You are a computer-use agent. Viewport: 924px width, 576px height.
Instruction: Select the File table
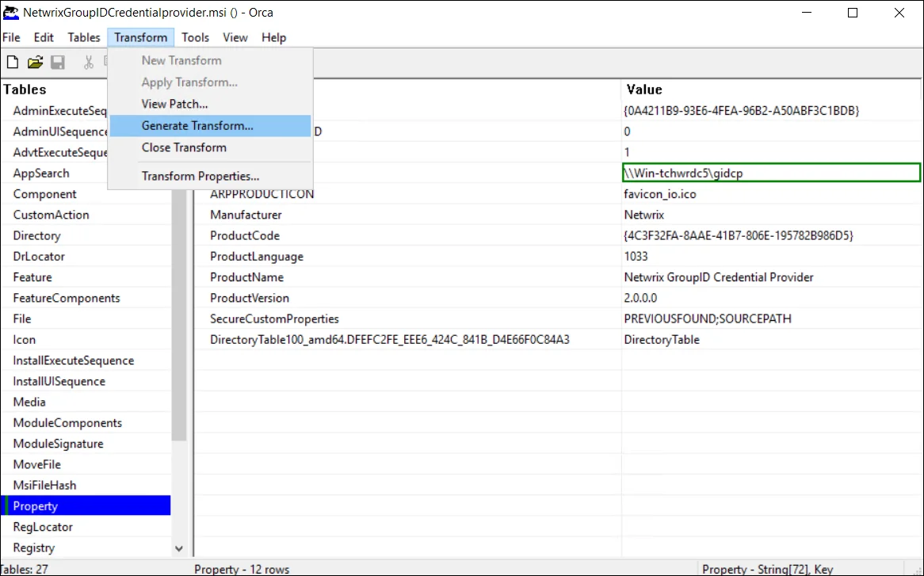(22, 319)
